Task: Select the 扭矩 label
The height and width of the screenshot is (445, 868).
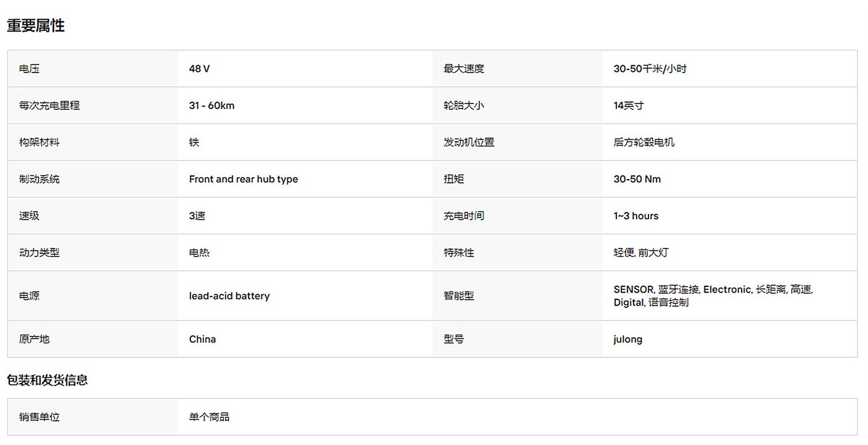Action: click(454, 179)
